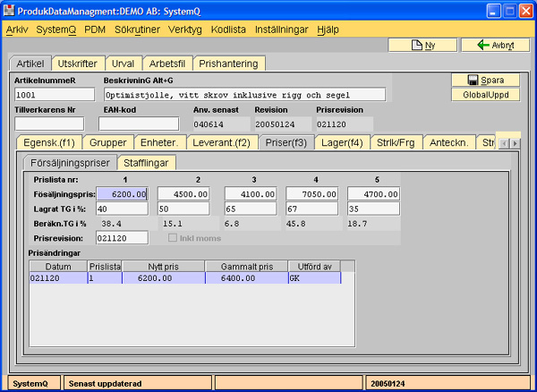Select the GK cell in Utförd av
Screen dimensions: 537x392
pyautogui.click(x=315, y=278)
